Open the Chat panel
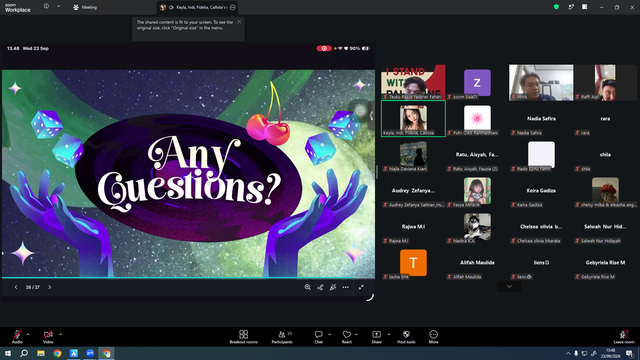This screenshot has height=360, width=640. point(318,337)
